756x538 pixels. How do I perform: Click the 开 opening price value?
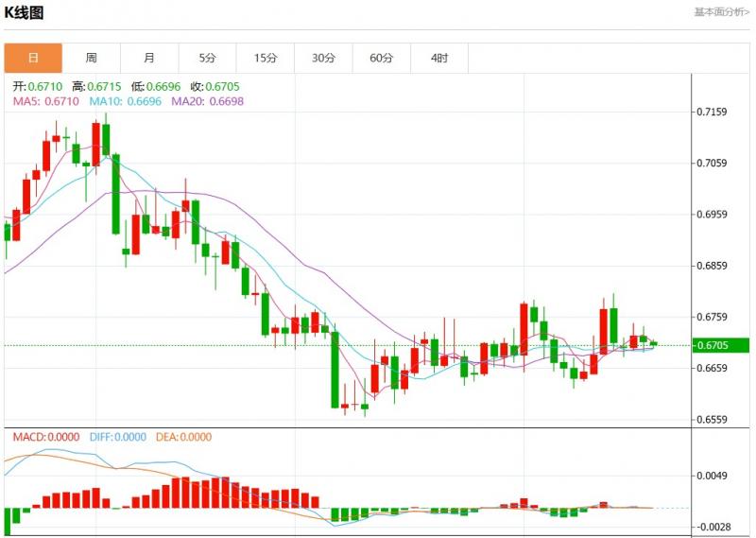click(x=39, y=85)
